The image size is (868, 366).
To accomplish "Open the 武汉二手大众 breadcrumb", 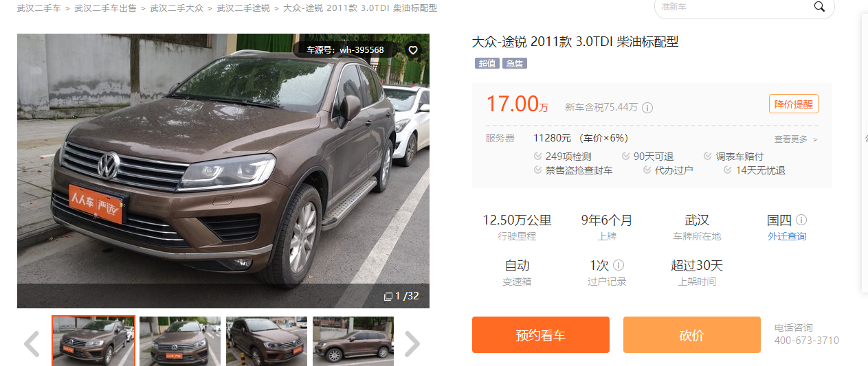I will 177,8.
